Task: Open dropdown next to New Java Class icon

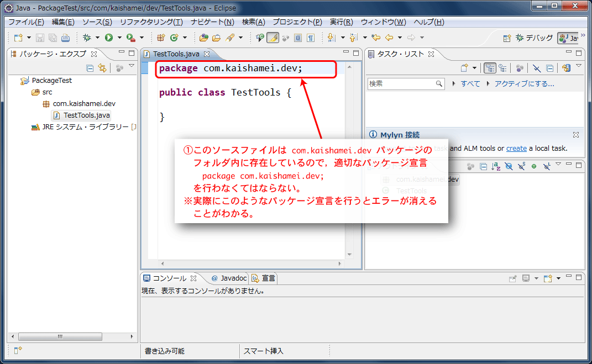Action: coord(185,38)
